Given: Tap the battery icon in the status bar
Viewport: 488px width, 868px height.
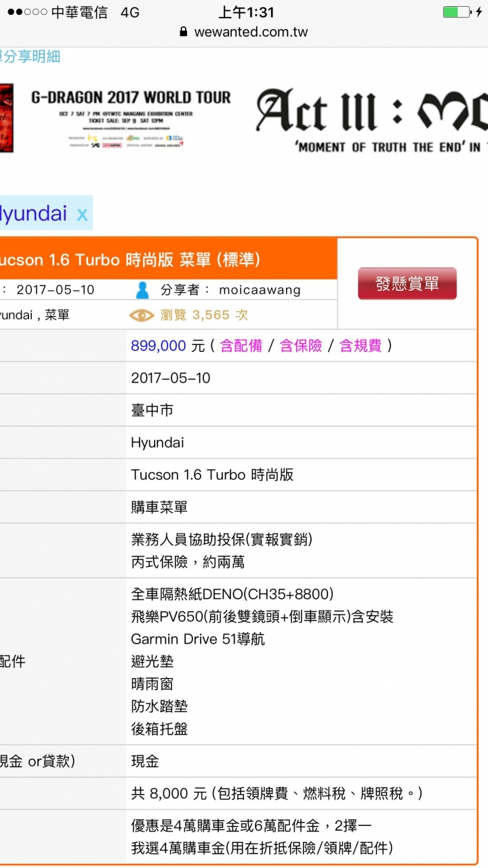Looking at the screenshot, I should [456, 12].
